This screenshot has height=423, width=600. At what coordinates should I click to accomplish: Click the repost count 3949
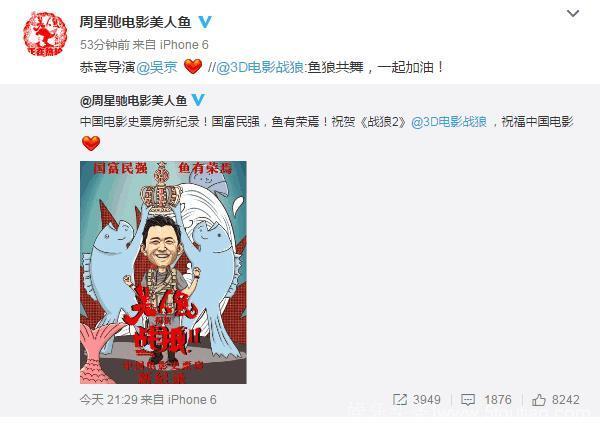427,400
